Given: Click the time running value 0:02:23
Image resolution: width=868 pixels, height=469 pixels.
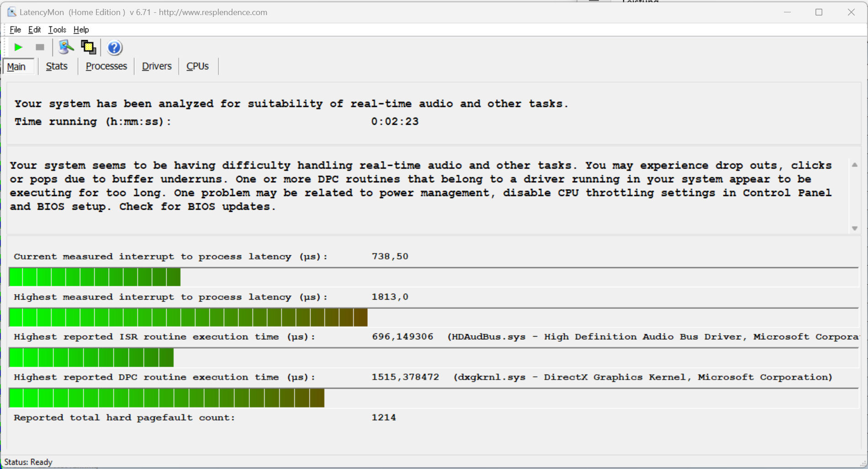Looking at the screenshot, I should point(395,121).
